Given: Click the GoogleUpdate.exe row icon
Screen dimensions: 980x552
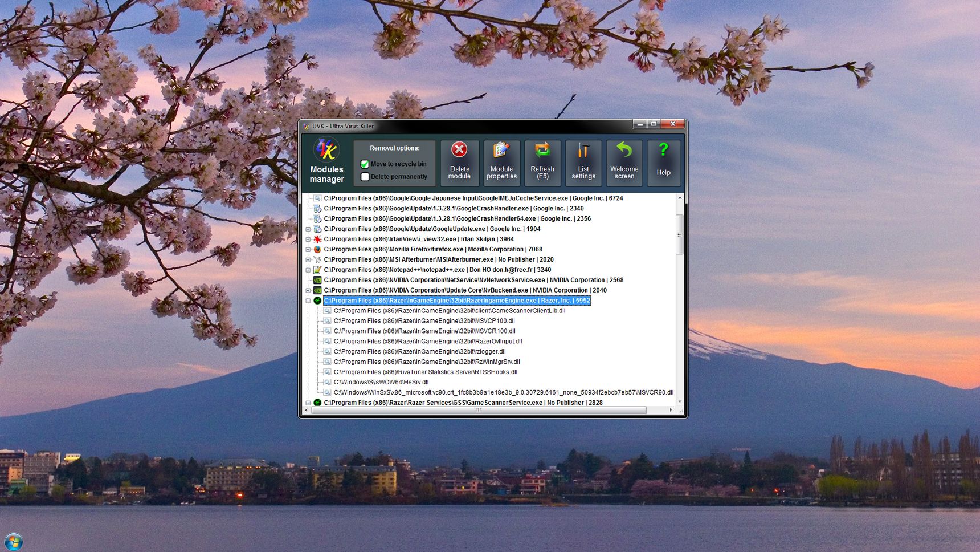Looking at the screenshot, I should pos(317,229).
